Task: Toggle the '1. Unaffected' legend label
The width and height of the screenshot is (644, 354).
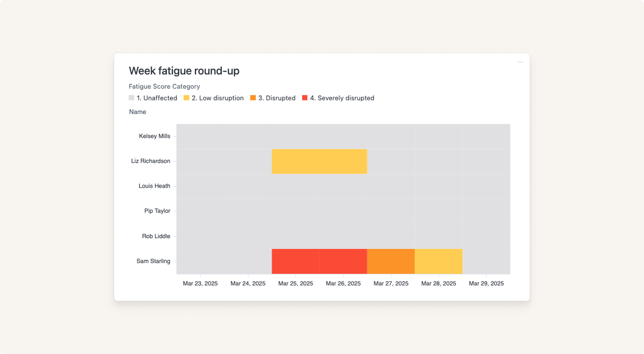Action: tap(157, 98)
